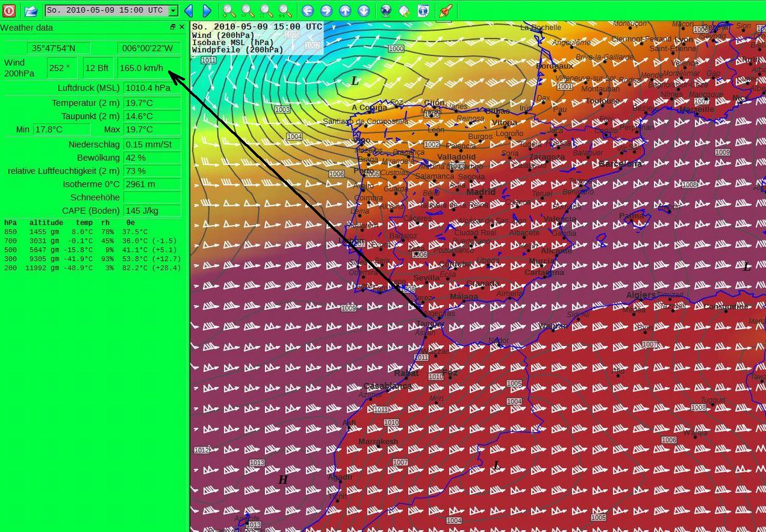Screen dimensions: 766x532
Task: Click the rocket icon in the toolbar
Action: 445,11
